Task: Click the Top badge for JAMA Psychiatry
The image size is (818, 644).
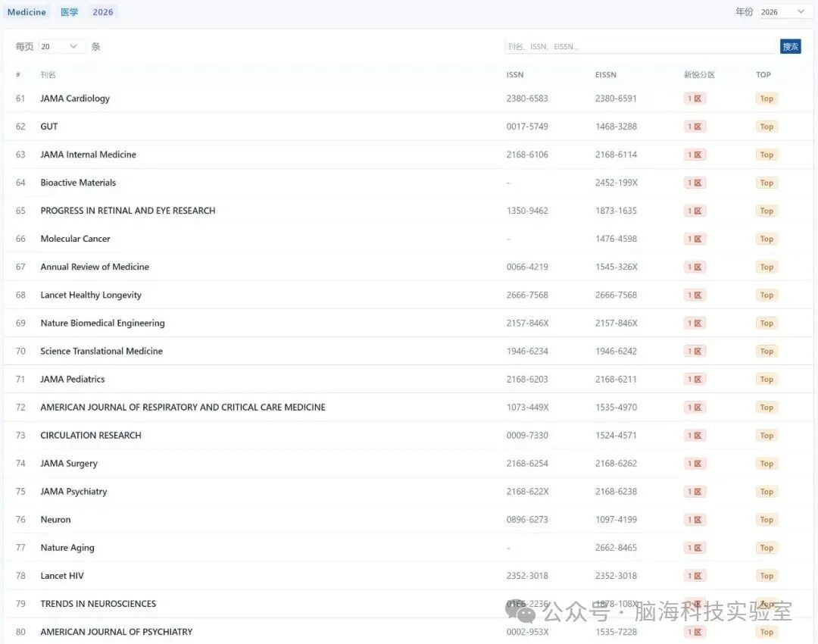Action: coord(766,492)
